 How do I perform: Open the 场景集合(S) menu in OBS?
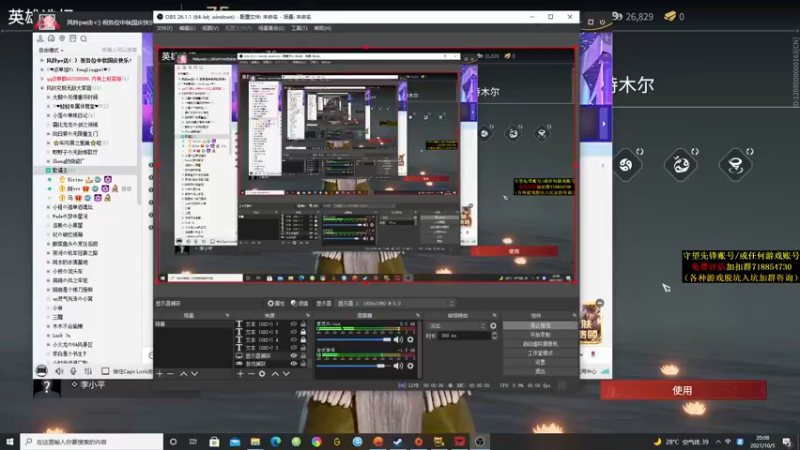pyautogui.click(x=271, y=28)
